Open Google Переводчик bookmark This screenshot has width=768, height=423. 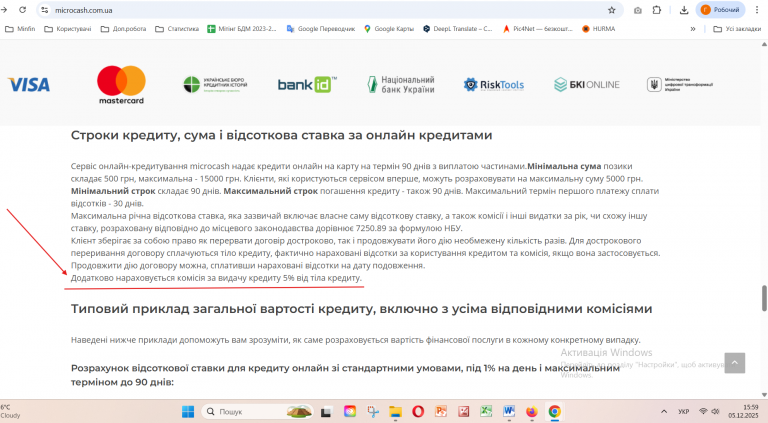[x=321, y=29]
